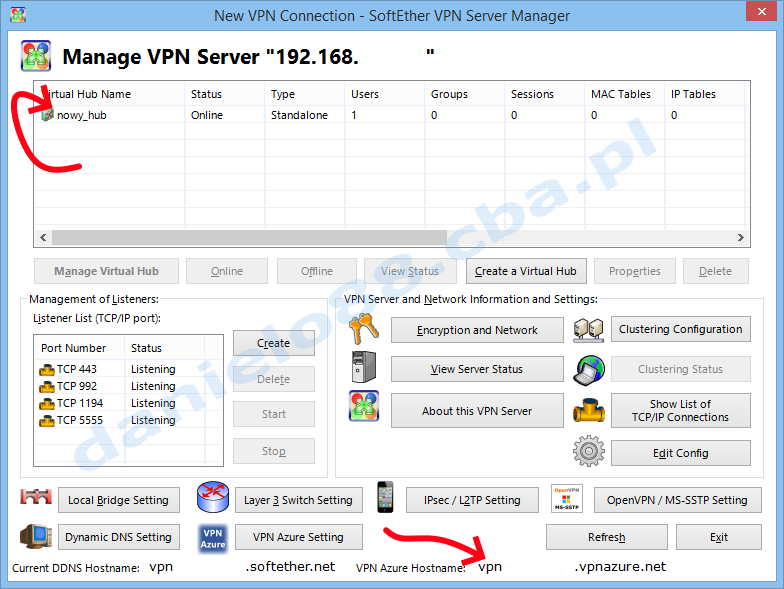Select 'TCP 443' listener row
Viewport: 784px width, 589px height.
click(128, 370)
